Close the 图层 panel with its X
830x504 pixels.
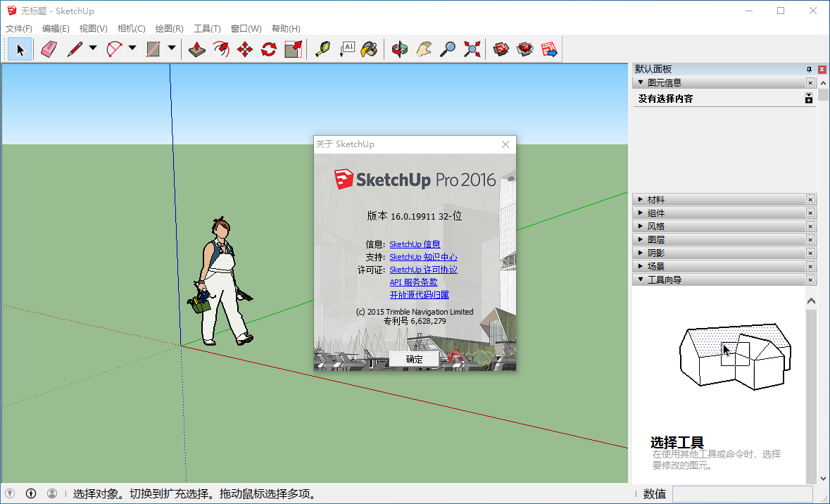(810, 240)
